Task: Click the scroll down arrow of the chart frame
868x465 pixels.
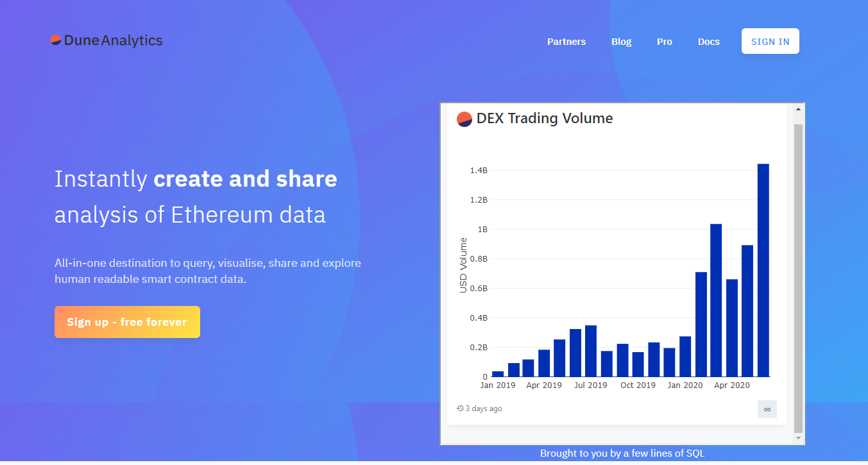Action: (x=798, y=438)
